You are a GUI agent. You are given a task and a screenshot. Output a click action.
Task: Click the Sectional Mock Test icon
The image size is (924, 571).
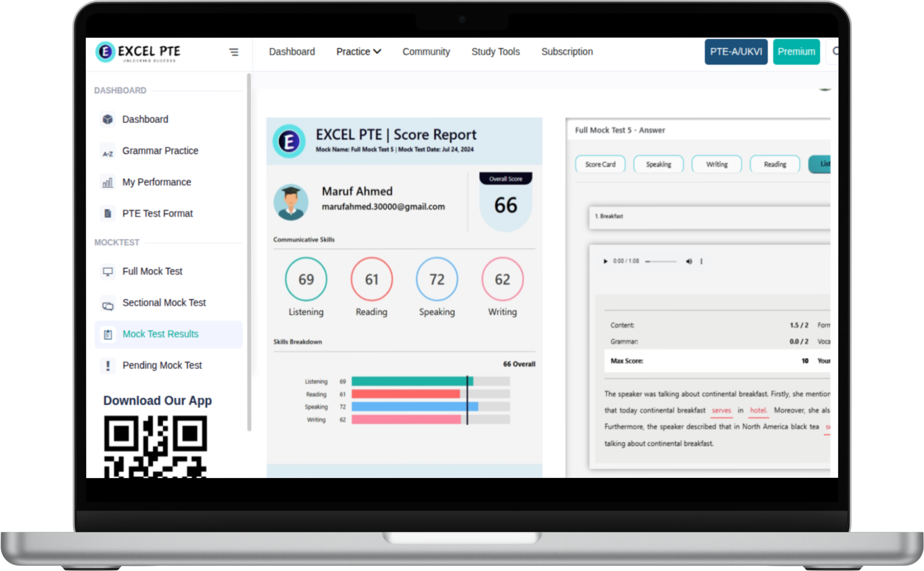[108, 303]
